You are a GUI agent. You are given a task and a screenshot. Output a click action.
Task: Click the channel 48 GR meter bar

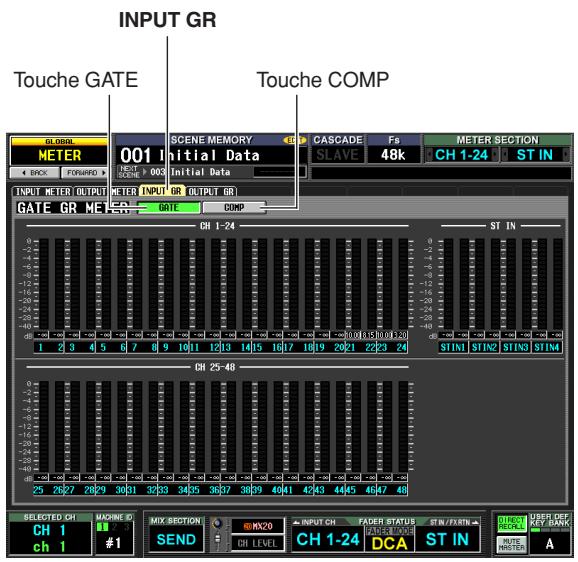pyautogui.click(x=403, y=426)
